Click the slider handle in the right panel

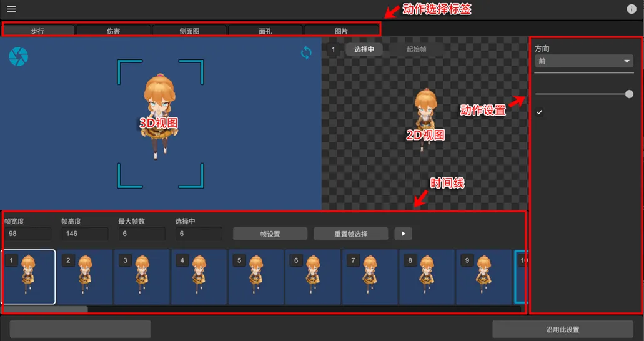[629, 94]
